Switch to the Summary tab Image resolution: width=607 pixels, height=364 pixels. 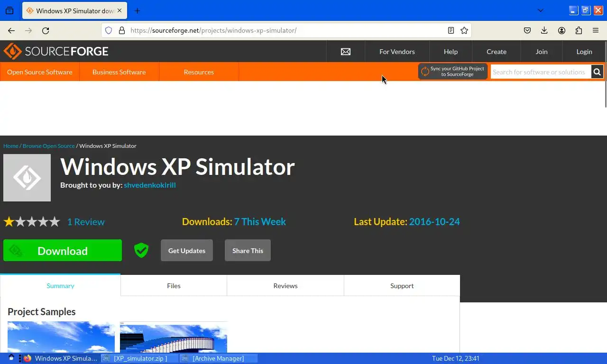coord(60,285)
